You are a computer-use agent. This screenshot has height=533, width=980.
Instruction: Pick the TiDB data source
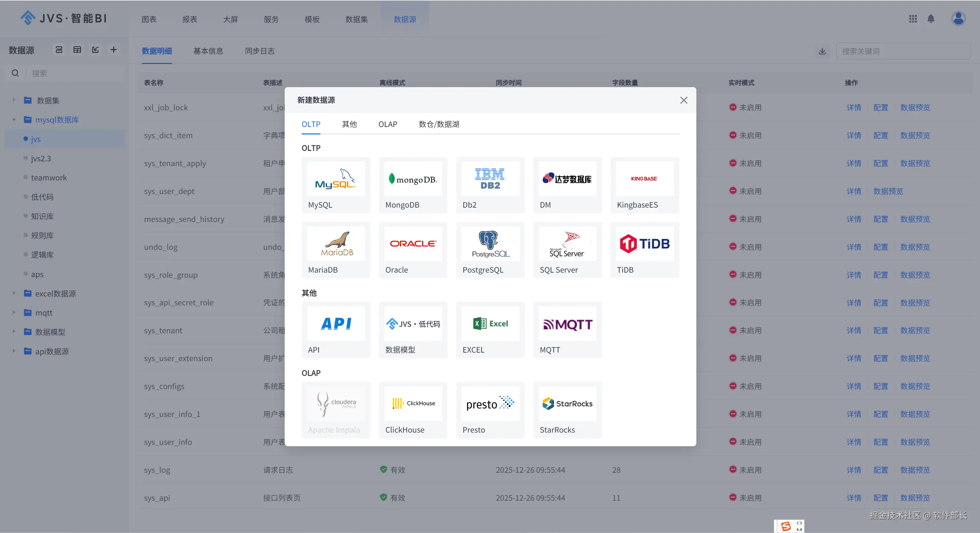pos(645,250)
